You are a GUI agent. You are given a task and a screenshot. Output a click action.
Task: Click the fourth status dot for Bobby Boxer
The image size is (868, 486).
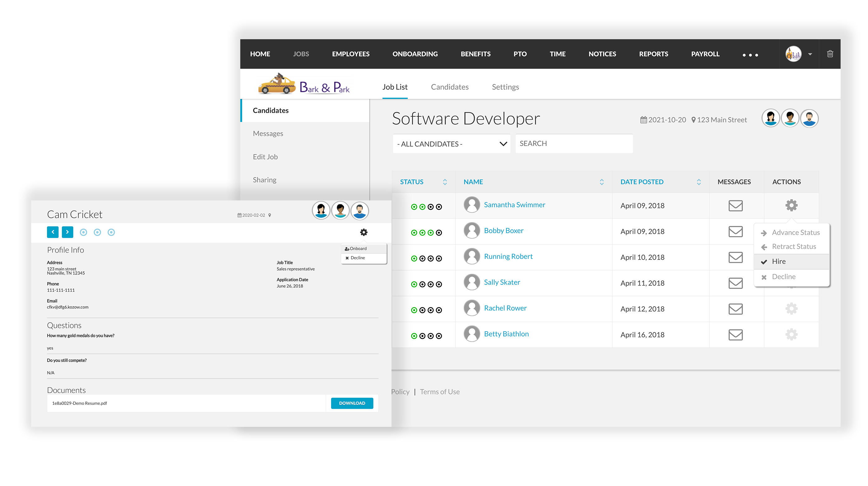[439, 233]
